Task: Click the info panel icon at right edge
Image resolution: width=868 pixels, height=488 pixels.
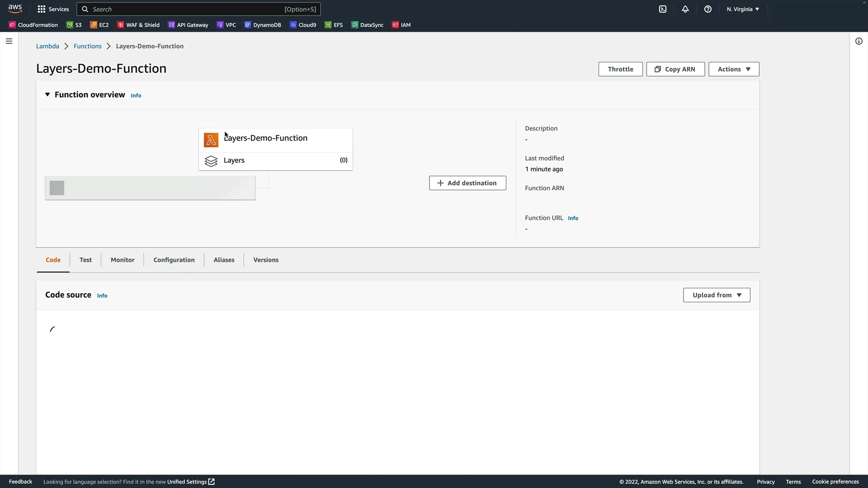Action: tap(859, 41)
